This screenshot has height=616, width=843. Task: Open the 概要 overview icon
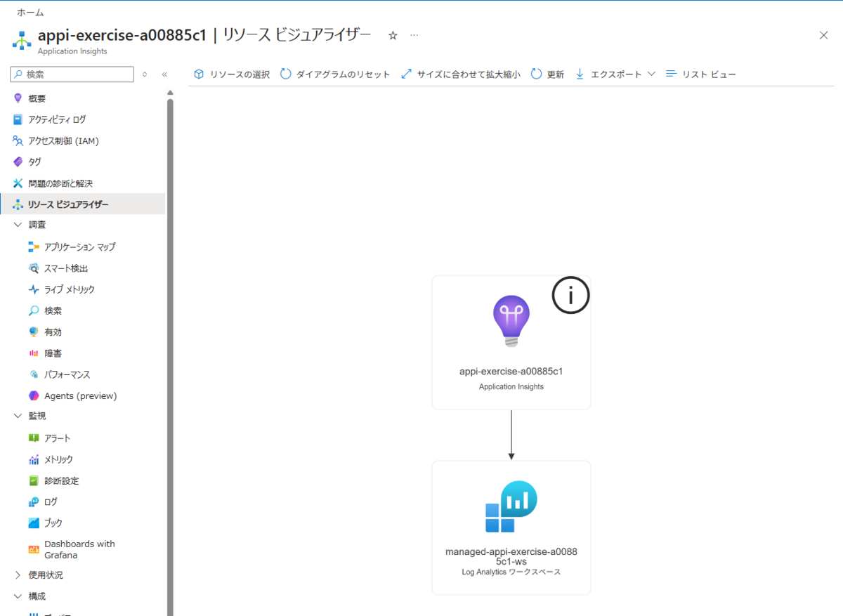18,98
